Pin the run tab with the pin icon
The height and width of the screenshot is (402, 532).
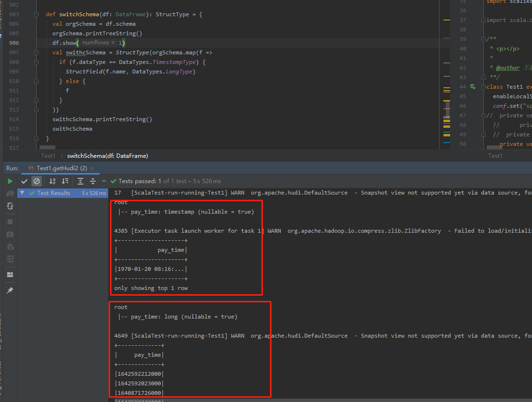pyautogui.click(x=10, y=290)
